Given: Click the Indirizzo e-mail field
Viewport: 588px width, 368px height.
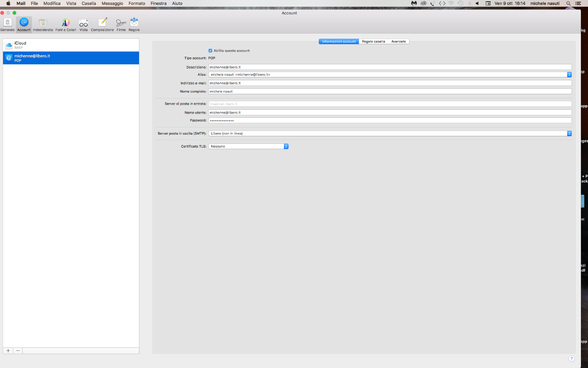Looking at the screenshot, I should (x=390, y=83).
